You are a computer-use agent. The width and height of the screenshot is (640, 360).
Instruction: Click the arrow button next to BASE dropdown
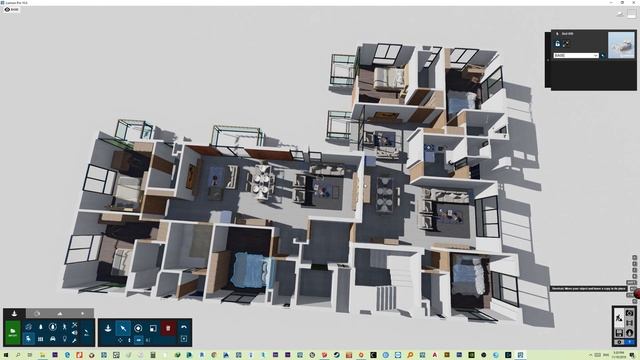[x=602, y=56]
